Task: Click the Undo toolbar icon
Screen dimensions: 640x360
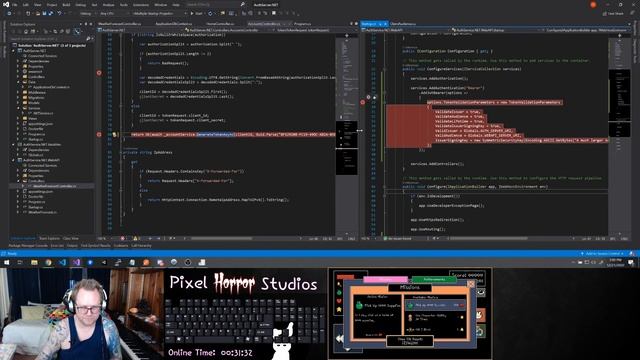Action: click(60, 13)
